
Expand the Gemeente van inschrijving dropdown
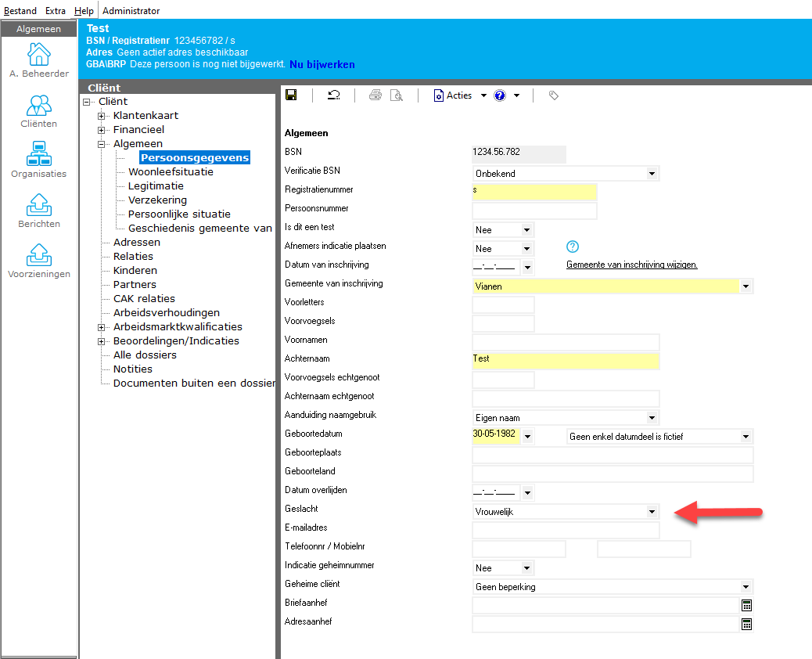pos(746,286)
